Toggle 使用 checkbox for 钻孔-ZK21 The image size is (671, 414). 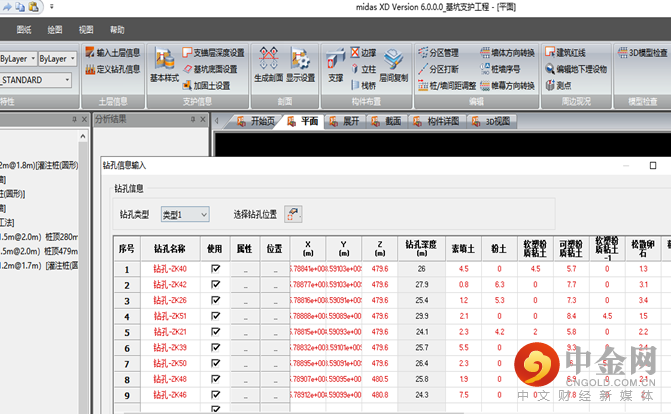coord(216,332)
